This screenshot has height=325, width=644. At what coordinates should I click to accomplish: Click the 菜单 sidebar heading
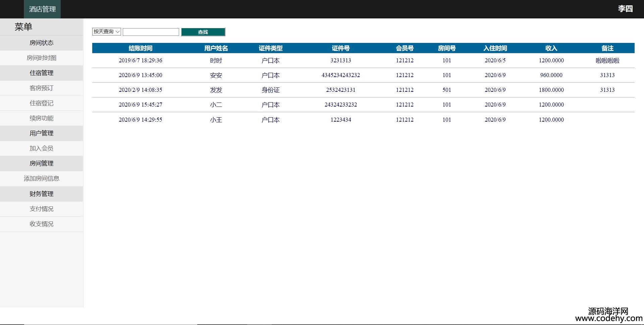pyautogui.click(x=23, y=27)
